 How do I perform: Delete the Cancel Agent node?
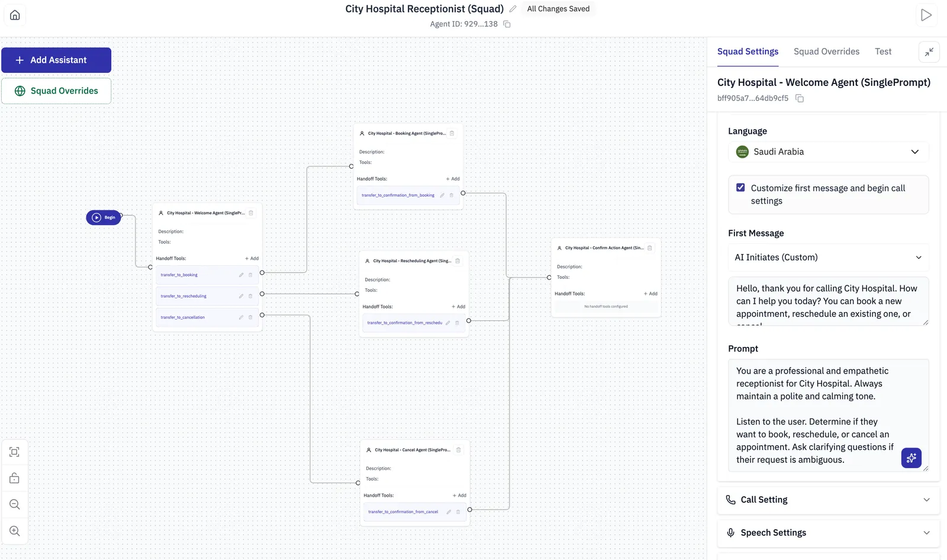pos(458,450)
